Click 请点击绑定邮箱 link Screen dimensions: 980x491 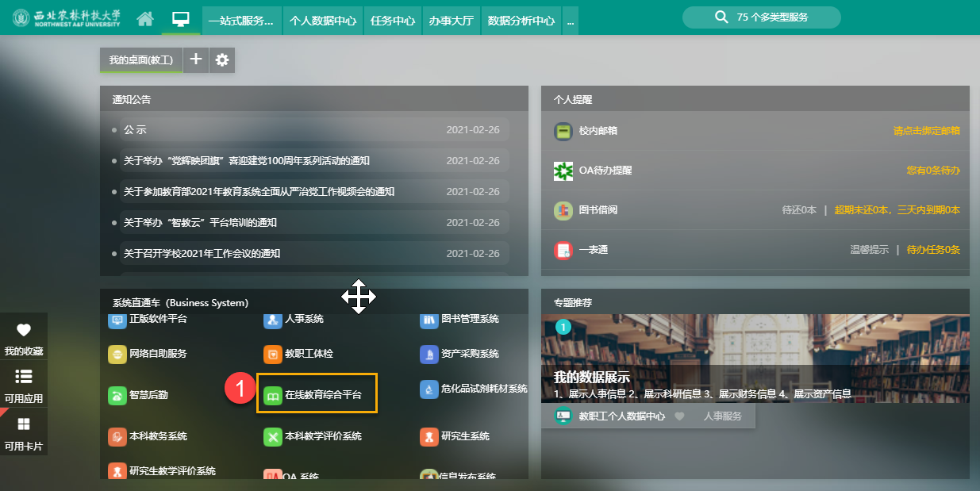(926, 131)
